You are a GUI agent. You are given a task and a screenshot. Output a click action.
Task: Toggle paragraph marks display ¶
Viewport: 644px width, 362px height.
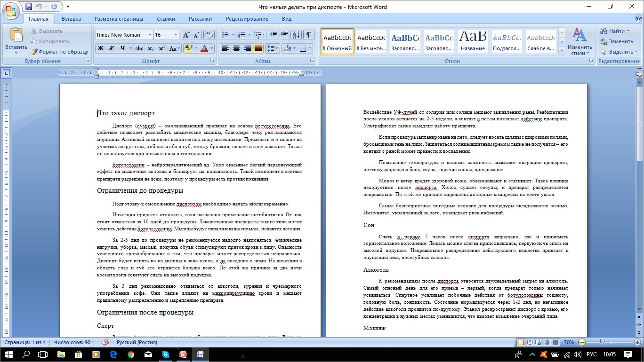309,35
